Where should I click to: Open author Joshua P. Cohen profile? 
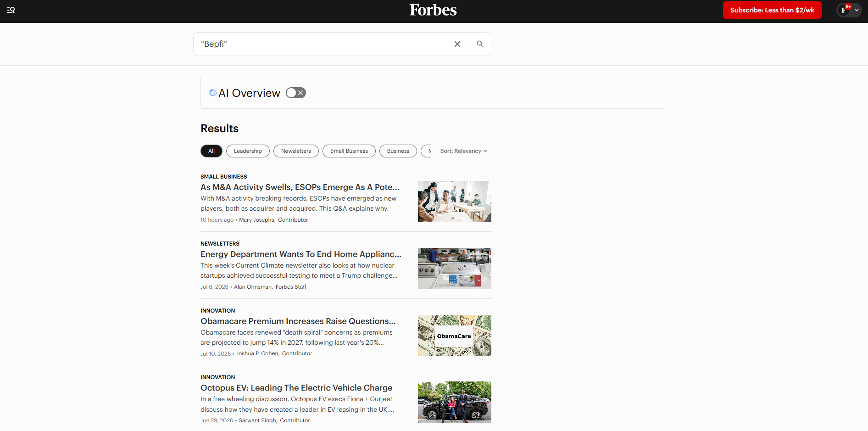click(x=257, y=353)
